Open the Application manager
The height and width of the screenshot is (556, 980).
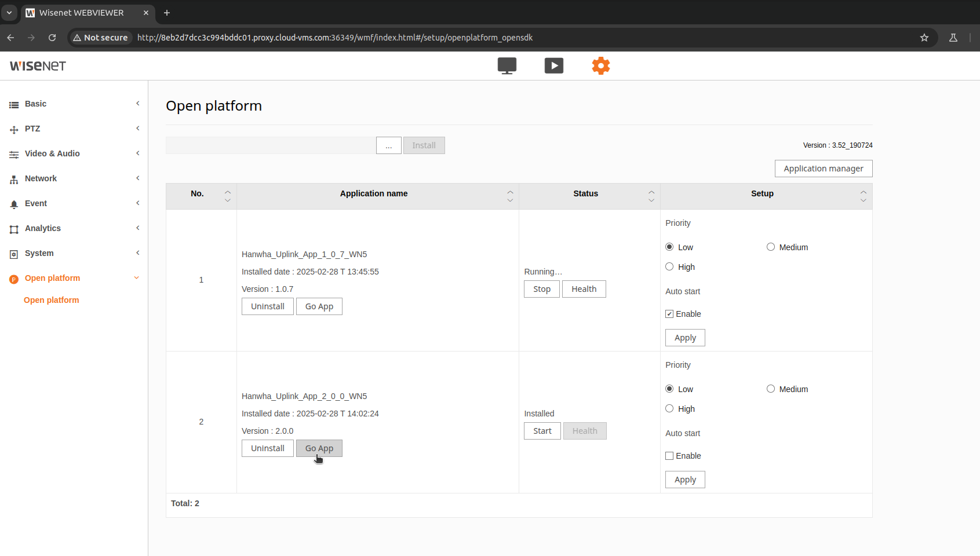click(823, 169)
